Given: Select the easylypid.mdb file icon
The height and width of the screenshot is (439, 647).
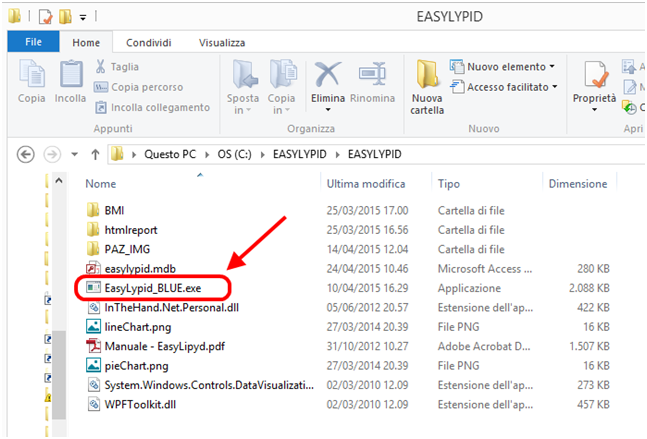Looking at the screenshot, I should click(x=93, y=269).
